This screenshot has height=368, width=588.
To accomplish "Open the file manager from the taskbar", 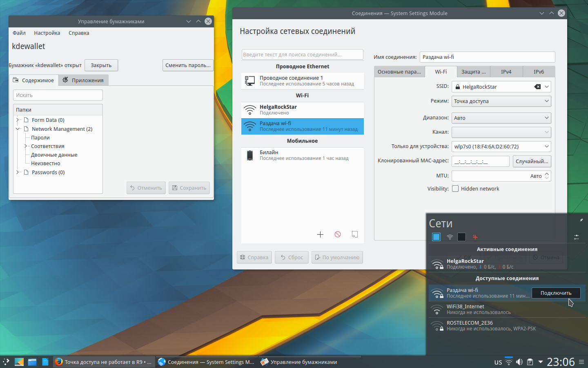I will point(32,362).
